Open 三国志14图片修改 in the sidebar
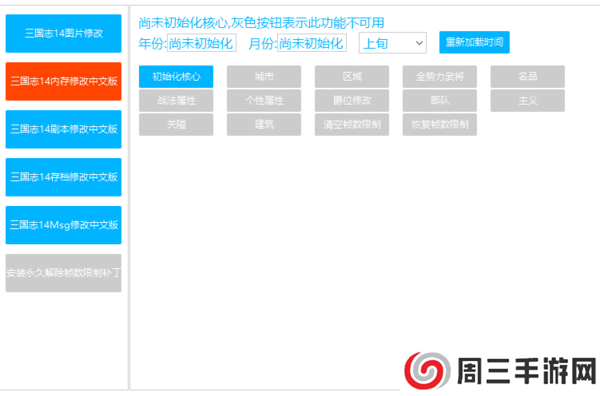This screenshot has width=600, height=396. click(x=64, y=33)
